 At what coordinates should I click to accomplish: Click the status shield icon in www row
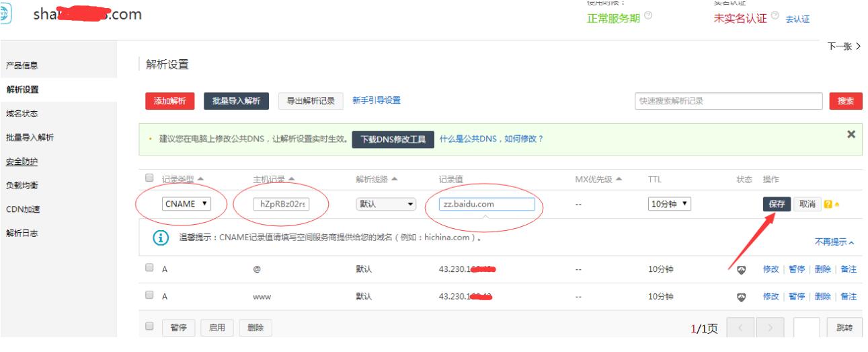[741, 297]
